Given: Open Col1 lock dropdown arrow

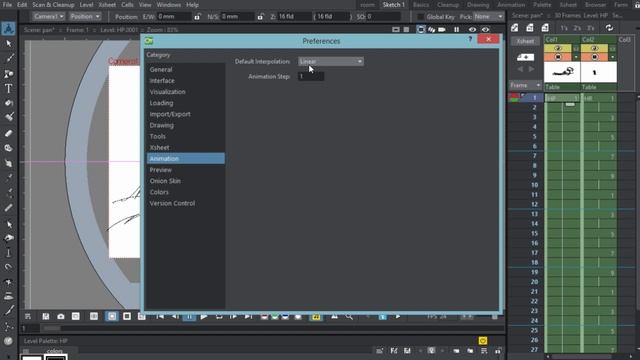Looking at the screenshot, I should (x=576, y=57).
